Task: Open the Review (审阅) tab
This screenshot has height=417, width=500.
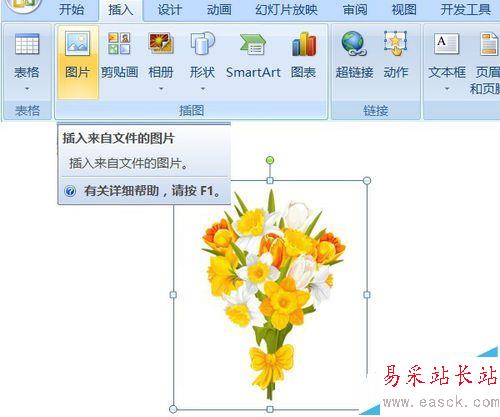Action: tap(355, 9)
